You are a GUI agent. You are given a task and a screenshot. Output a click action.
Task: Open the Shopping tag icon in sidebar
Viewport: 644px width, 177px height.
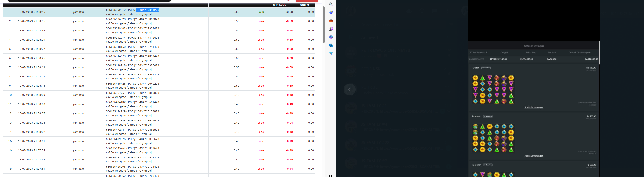pos(331,12)
